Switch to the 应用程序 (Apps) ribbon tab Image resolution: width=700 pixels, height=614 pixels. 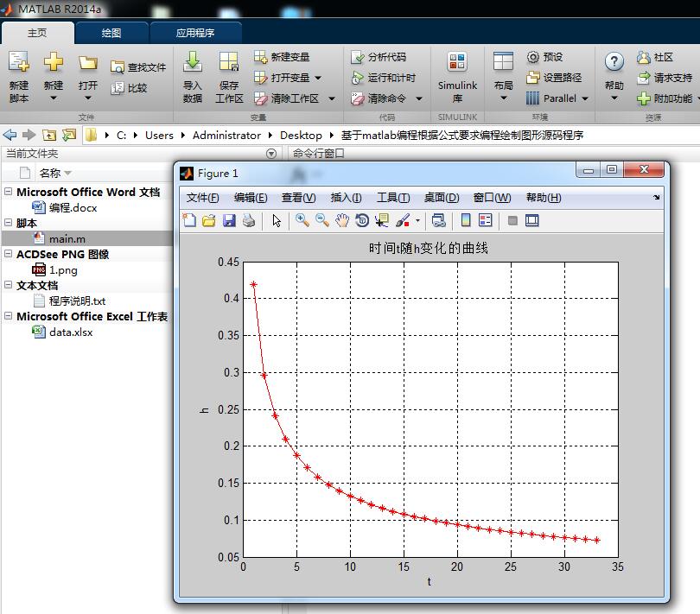click(195, 33)
